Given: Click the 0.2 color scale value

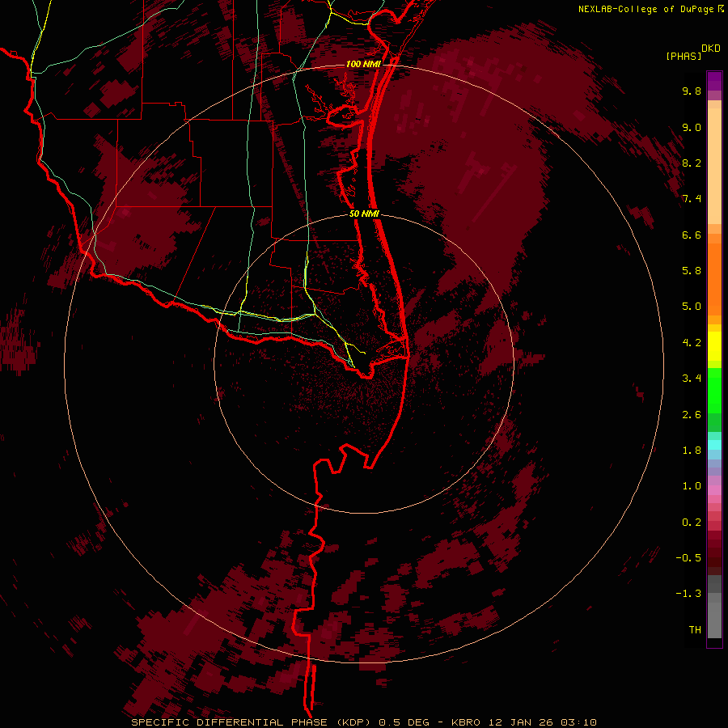Looking at the screenshot, I should point(692,523).
